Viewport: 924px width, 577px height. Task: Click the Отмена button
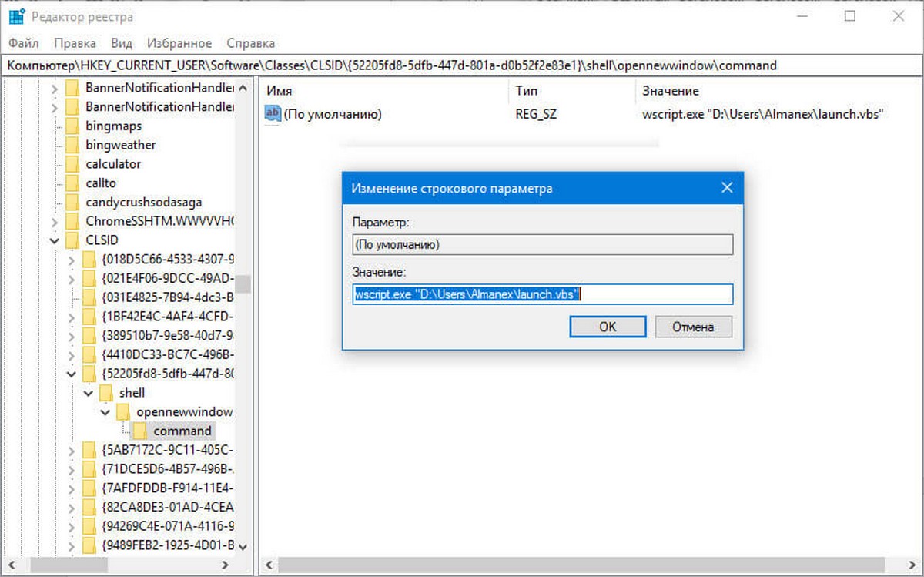tap(692, 327)
